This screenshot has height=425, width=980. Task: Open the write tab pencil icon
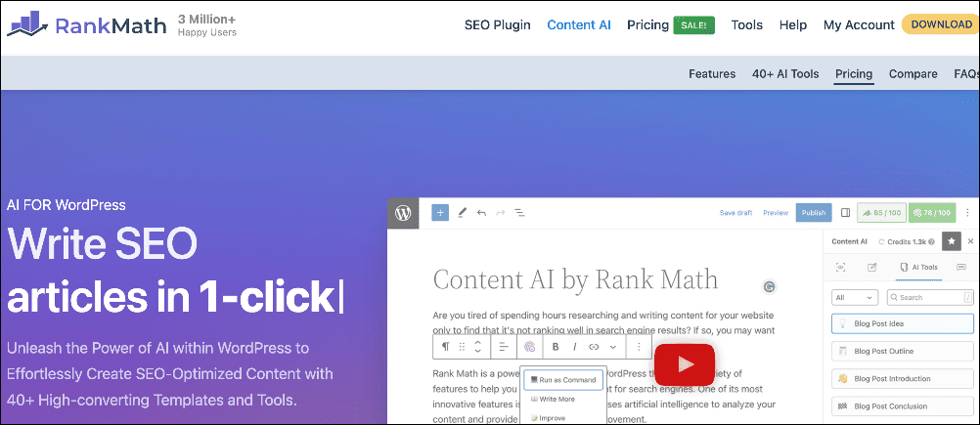(871, 267)
